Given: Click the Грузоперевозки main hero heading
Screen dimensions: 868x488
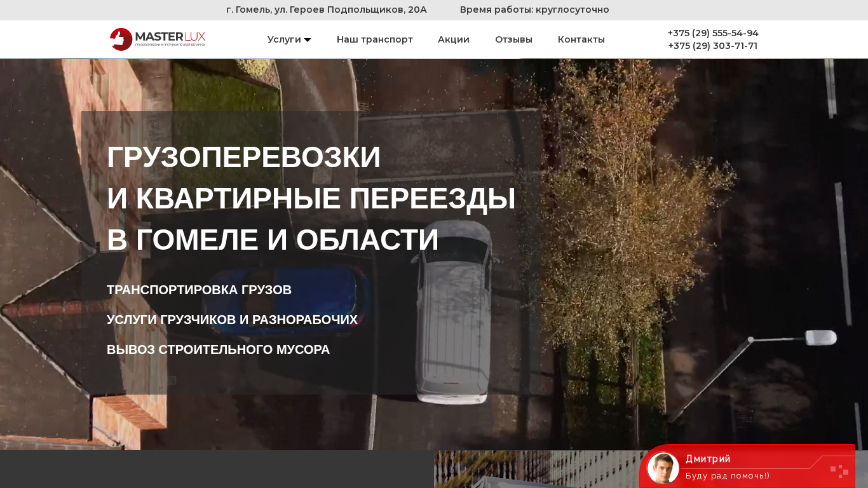Looking at the screenshot, I should [311, 198].
